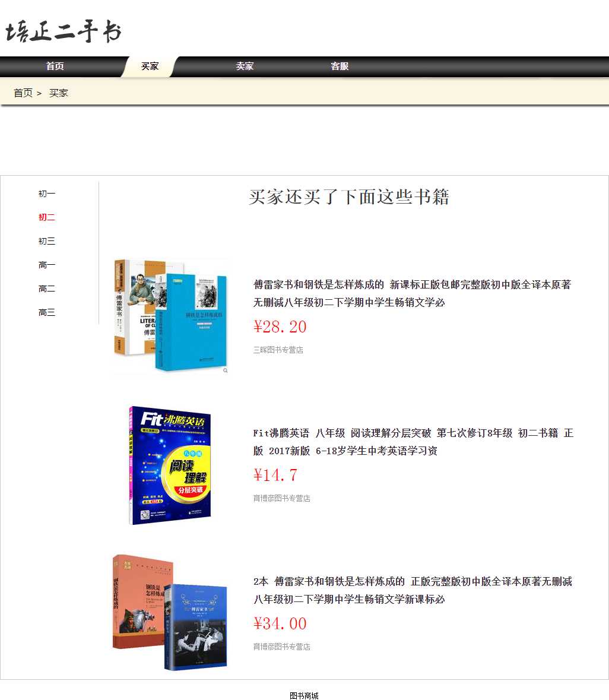Open 傅雷家书 blue book cover thumbnail
The image size is (609, 700).
[171, 316]
